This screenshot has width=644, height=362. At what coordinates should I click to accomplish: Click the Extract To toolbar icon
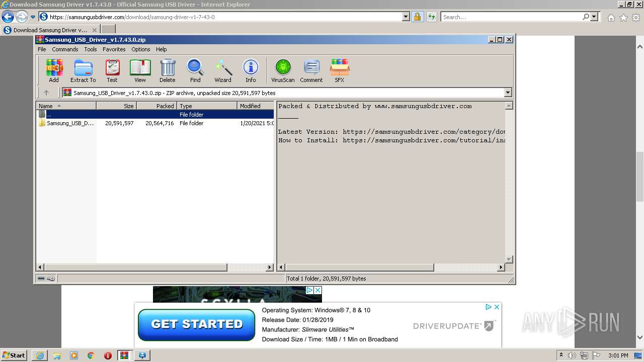coord(83,71)
